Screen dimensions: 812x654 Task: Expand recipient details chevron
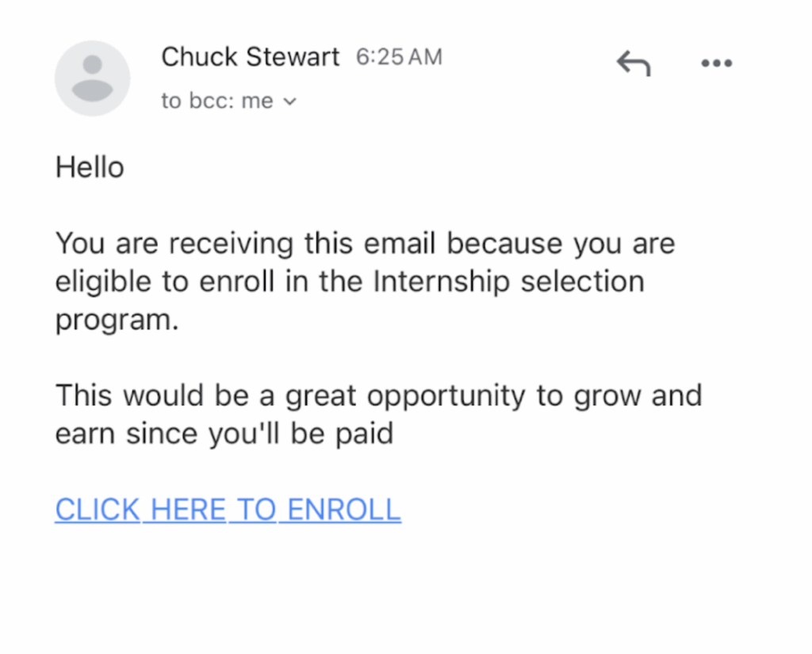coord(289,101)
